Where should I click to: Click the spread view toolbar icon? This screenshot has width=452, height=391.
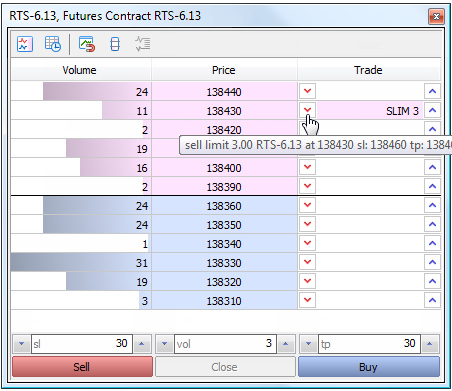click(115, 44)
